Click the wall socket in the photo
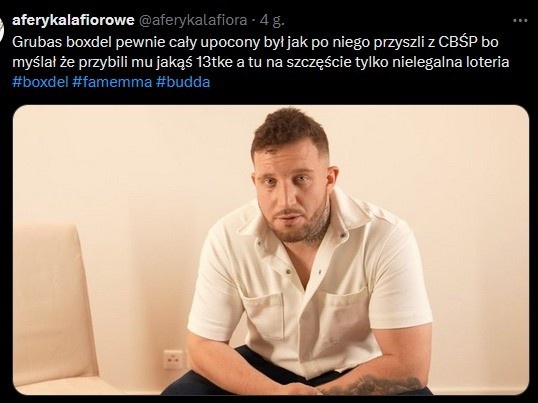Screen dimensions: 538x403 pos(174,360)
